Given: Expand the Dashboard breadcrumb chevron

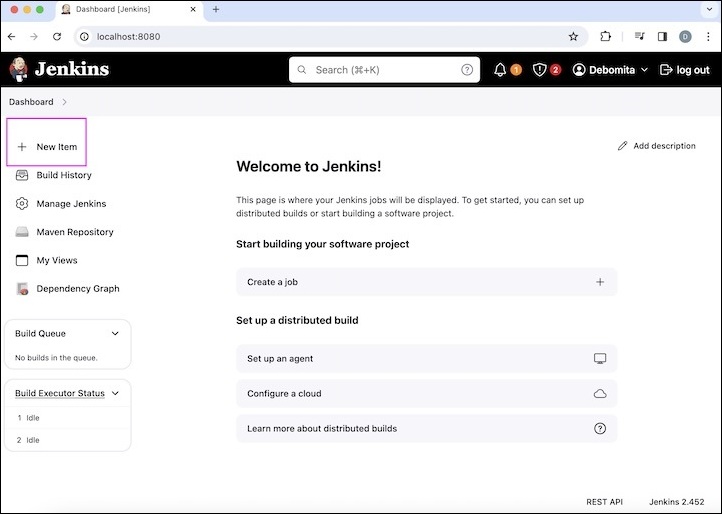Looking at the screenshot, I should 65,102.
